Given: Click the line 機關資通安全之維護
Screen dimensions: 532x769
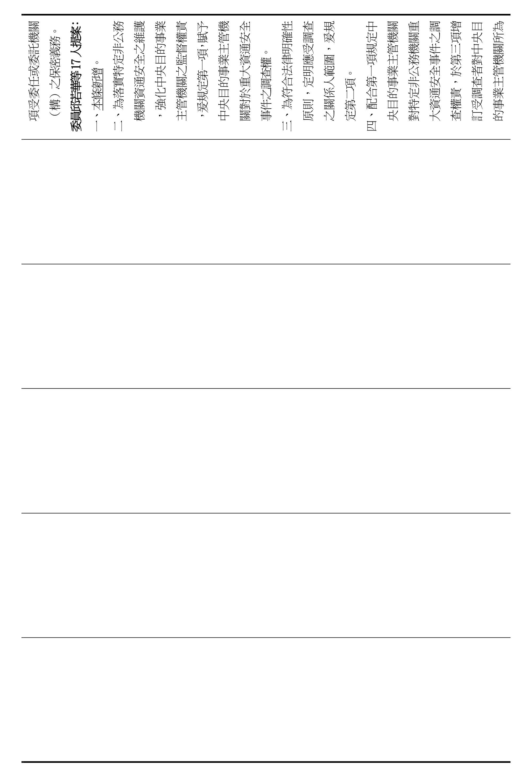Looking at the screenshot, I should 140,71.
